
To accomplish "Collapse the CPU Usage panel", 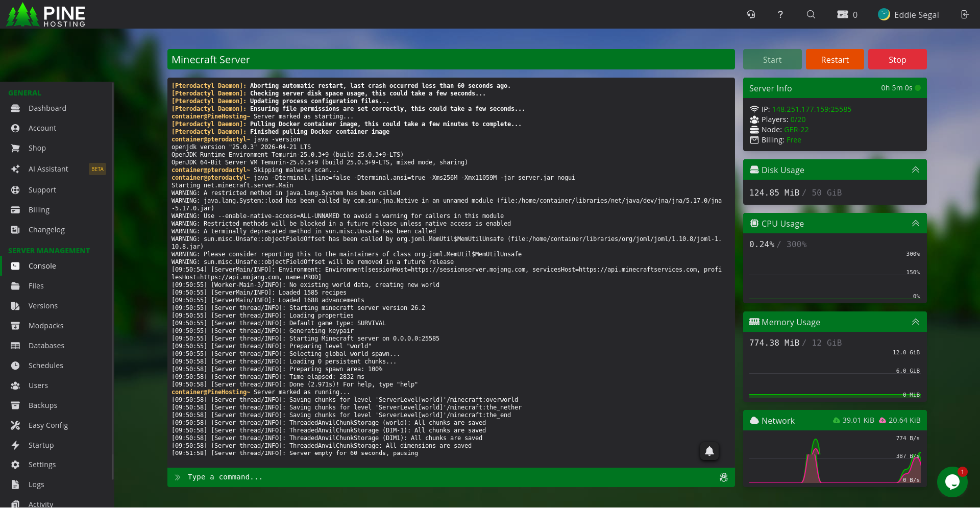I will pyautogui.click(x=916, y=224).
